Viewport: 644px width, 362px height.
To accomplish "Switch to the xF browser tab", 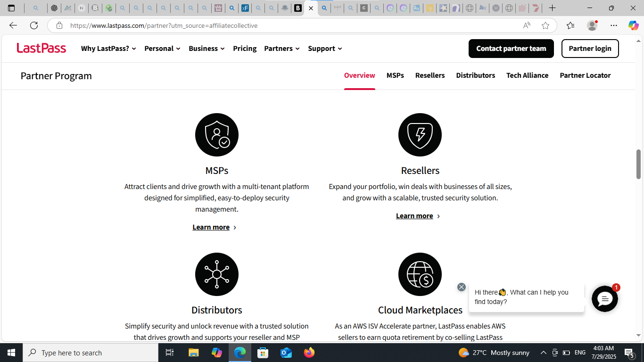I will coord(245,8).
